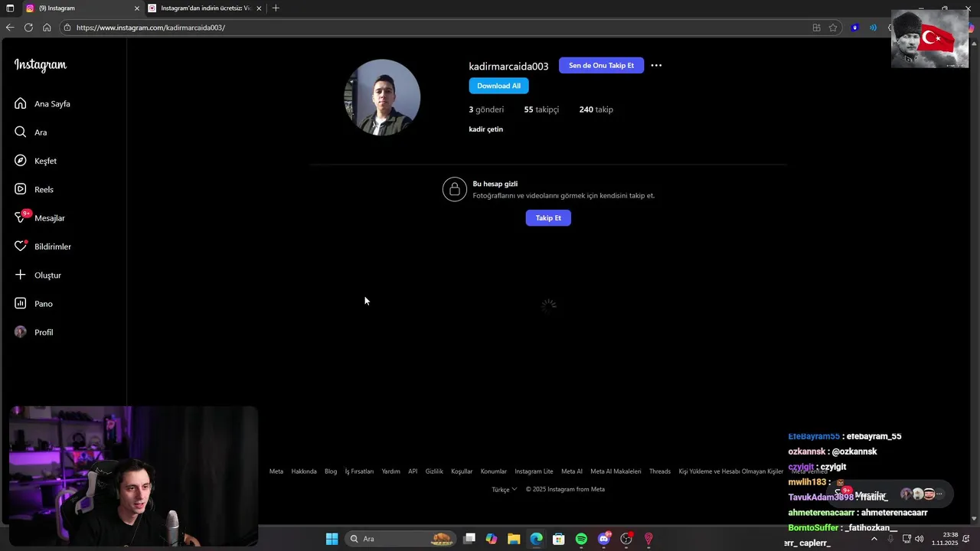Open Meta AI Makaleleri footer link
This screenshot has width=980, height=551.
[616, 471]
